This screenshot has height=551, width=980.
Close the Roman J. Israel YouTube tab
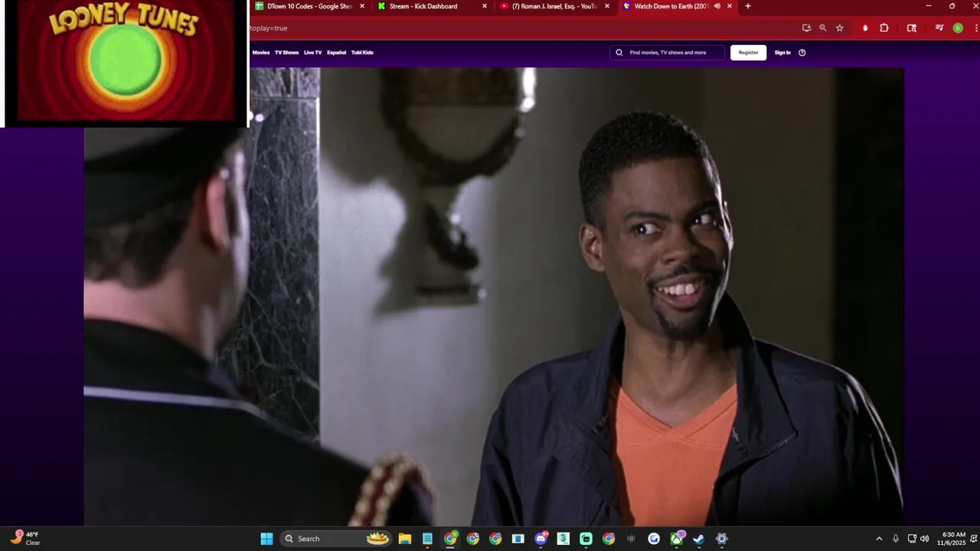pos(607,6)
